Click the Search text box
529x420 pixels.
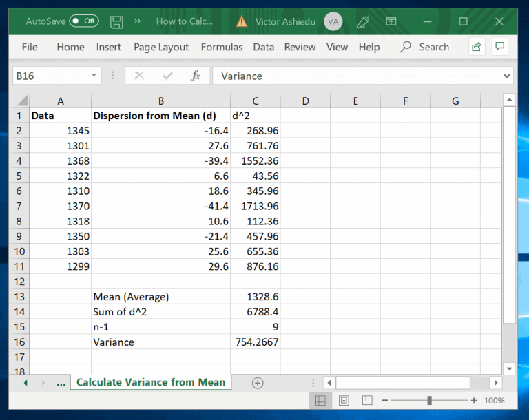point(434,47)
